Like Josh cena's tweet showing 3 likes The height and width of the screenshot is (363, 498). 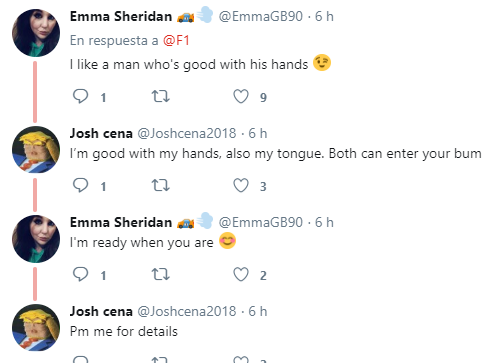(x=241, y=186)
